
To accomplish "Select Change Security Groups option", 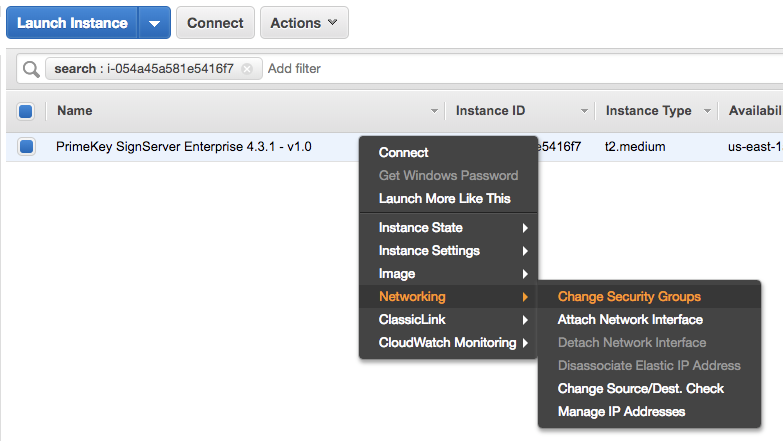I will [629, 297].
